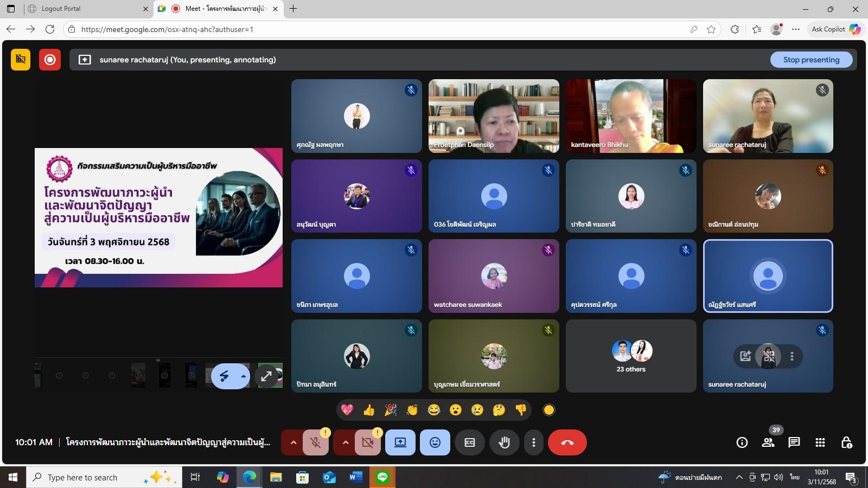This screenshot has height=488, width=868.
Task: Open the activities grid icon
Action: (820, 442)
